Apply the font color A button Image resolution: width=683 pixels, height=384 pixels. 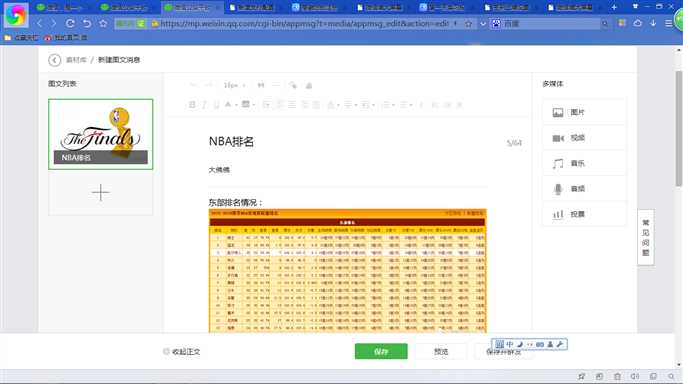[x=227, y=104]
